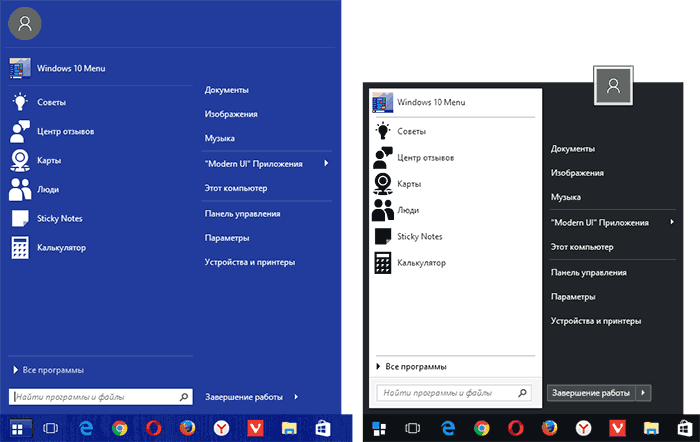Open Документы in blue menu
The image size is (700, 442).
tap(226, 90)
